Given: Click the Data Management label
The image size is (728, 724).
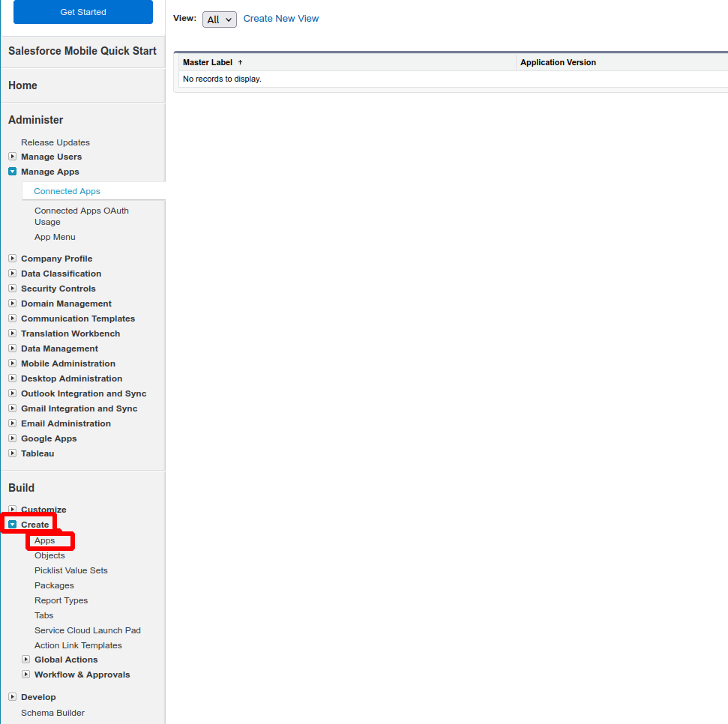Looking at the screenshot, I should [59, 349].
